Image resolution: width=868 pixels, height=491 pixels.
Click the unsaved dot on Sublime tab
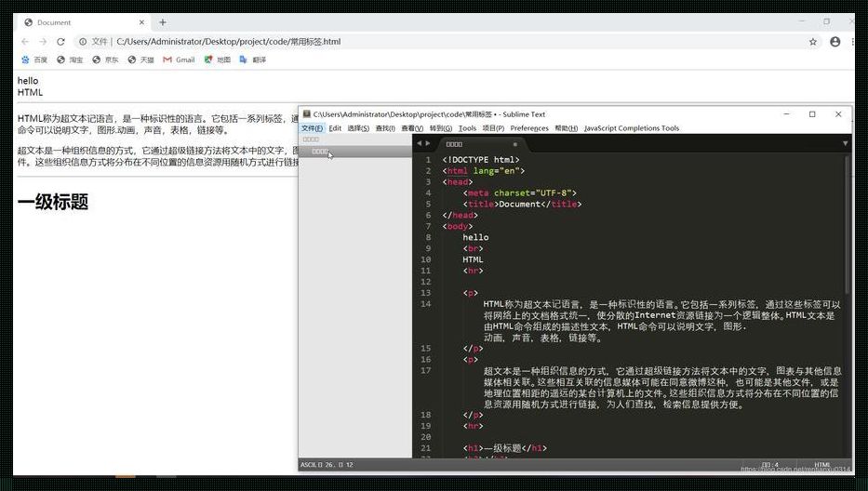click(514, 144)
